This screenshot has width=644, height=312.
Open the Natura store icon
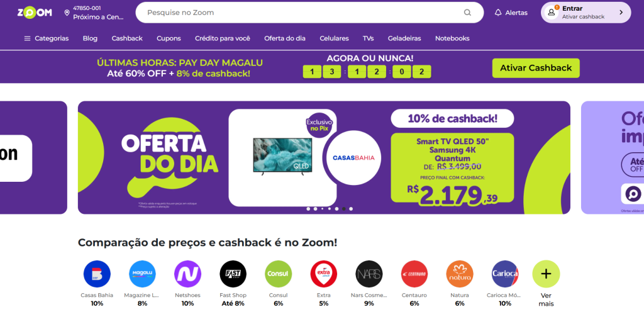click(460, 274)
